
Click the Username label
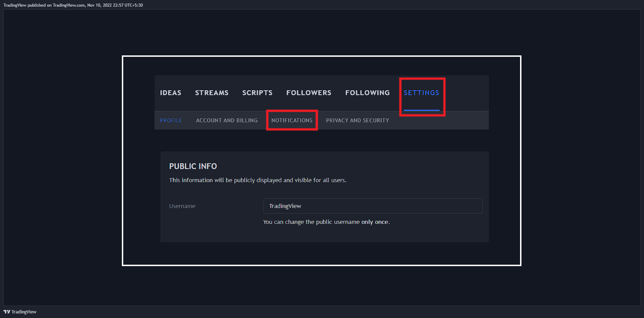point(182,206)
